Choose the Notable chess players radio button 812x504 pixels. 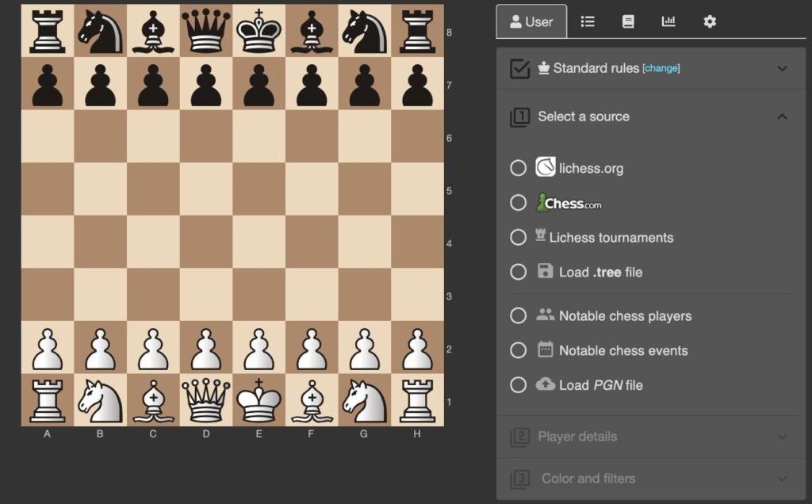518,315
